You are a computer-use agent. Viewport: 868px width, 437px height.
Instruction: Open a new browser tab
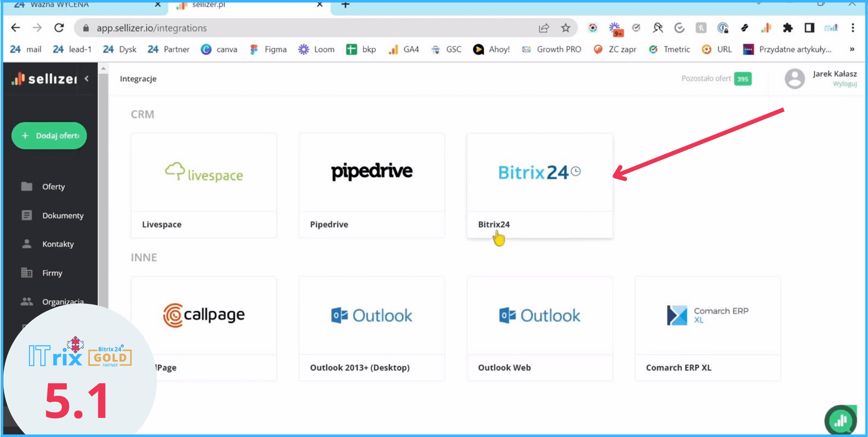coord(345,5)
